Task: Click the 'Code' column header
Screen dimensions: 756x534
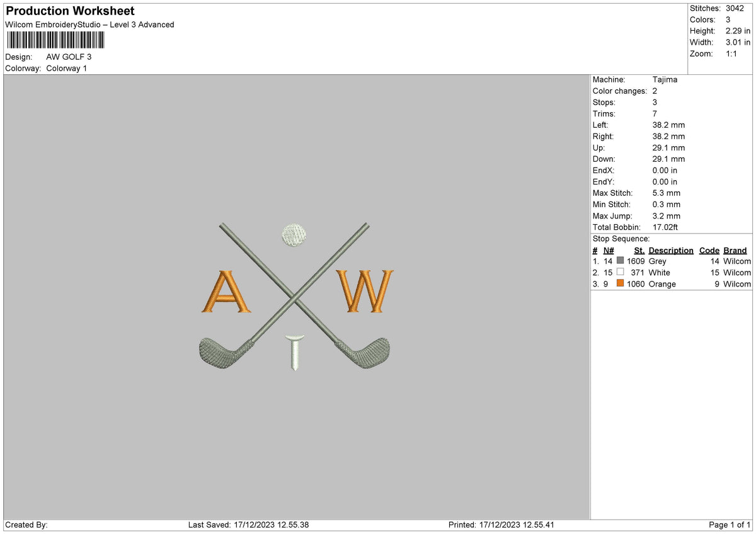Action: 709,250
